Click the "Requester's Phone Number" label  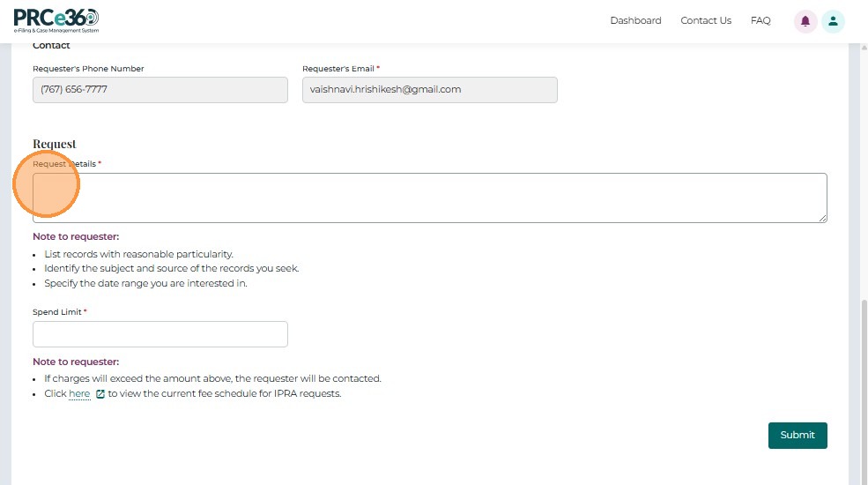coord(88,69)
